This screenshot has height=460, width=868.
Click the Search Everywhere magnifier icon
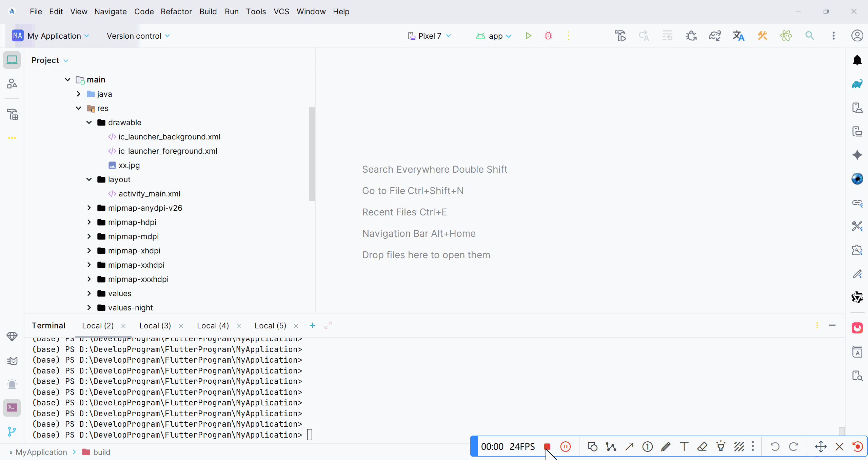tap(809, 36)
